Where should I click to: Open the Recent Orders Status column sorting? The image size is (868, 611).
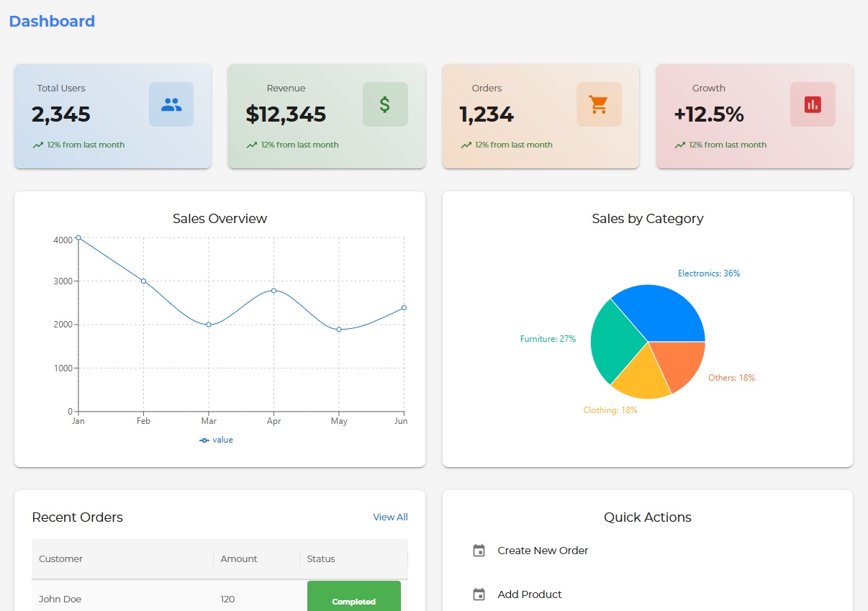(x=320, y=558)
